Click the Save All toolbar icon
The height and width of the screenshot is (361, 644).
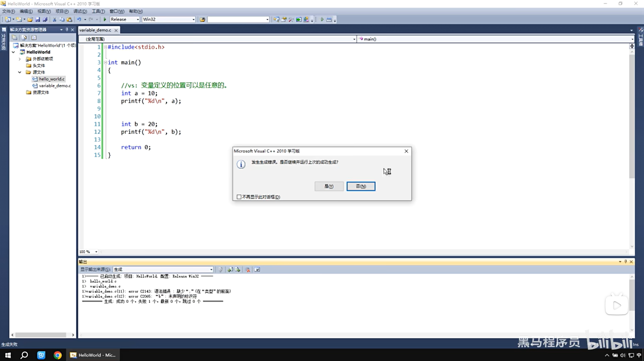tap(45, 19)
